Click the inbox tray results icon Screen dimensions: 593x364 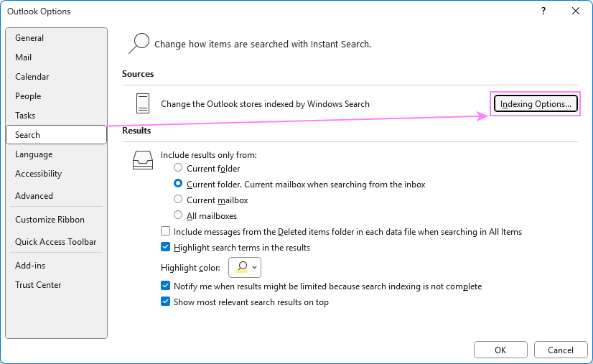(x=143, y=160)
